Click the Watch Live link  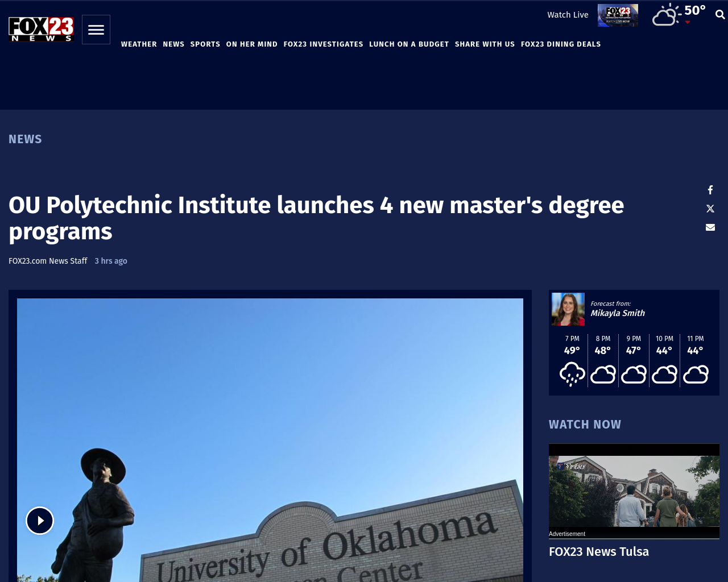pos(568,15)
